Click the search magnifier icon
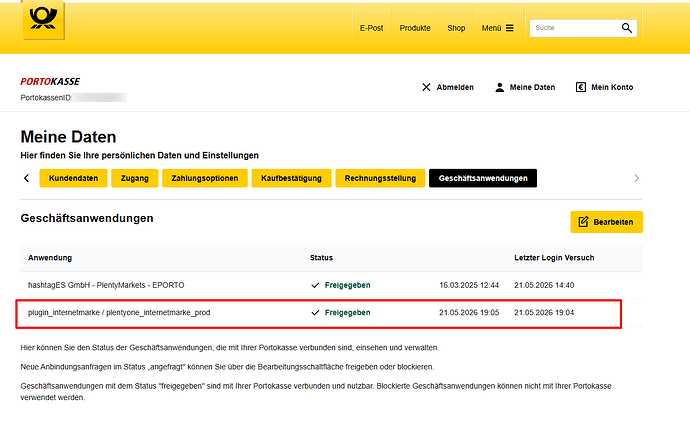The image size is (690, 432). (627, 28)
